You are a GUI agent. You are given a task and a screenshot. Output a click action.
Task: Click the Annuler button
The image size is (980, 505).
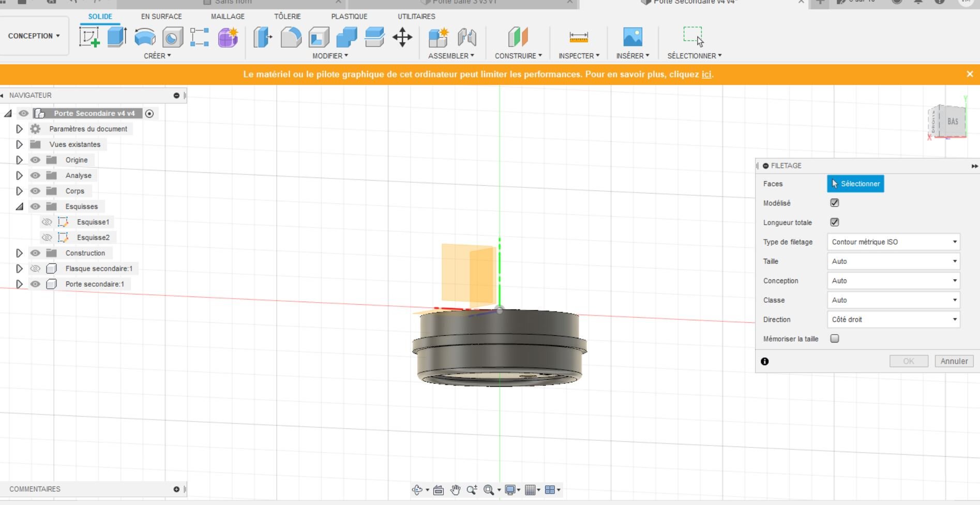[x=954, y=361]
